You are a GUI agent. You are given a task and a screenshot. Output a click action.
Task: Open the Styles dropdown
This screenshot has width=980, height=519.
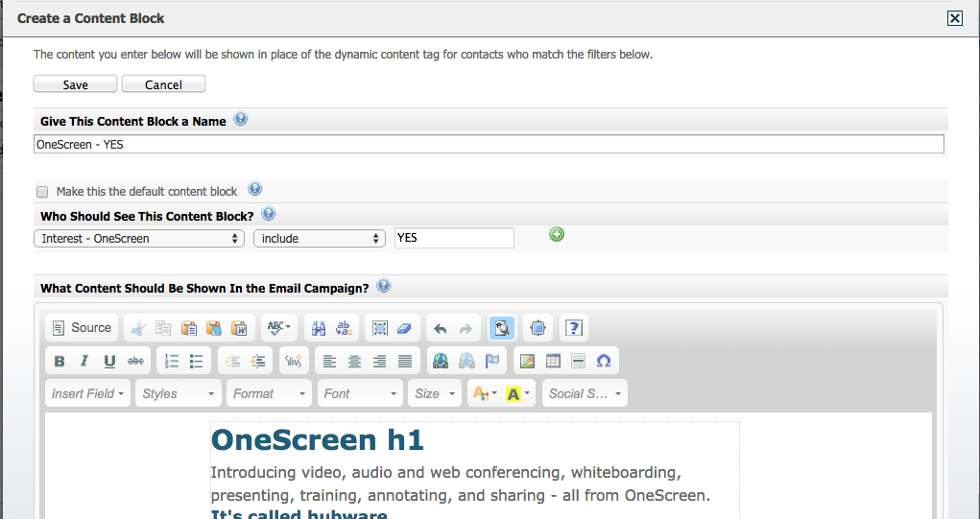[179, 393]
